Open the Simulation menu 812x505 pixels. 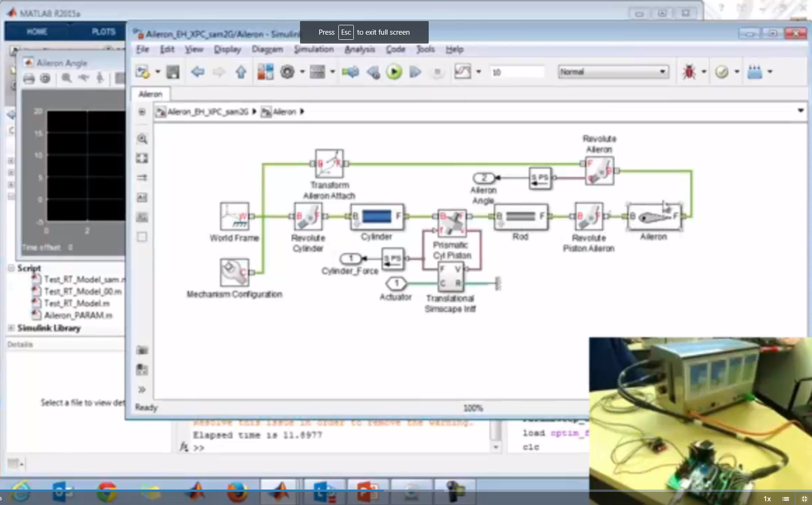pyautogui.click(x=314, y=49)
